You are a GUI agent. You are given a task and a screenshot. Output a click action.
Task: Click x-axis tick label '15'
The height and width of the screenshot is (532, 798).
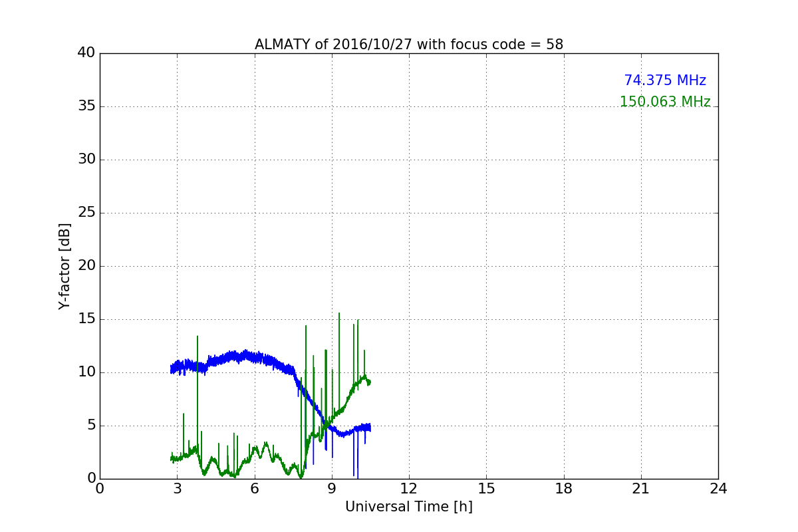(x=486, y=488)
